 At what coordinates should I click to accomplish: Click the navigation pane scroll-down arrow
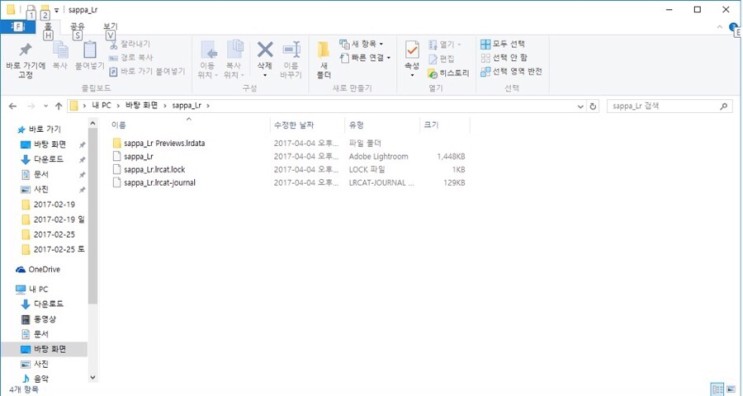click(x=93, y=378)
